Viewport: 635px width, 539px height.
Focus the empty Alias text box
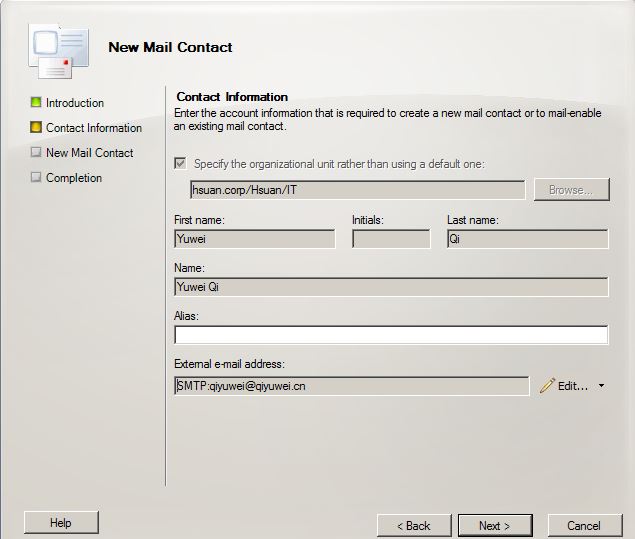[x=391, y=335]
